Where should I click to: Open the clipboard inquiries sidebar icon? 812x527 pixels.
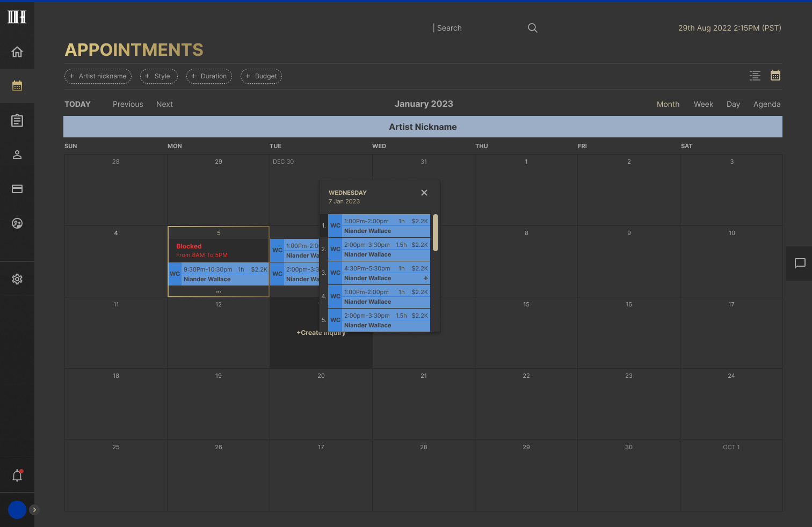coord(17,120)
